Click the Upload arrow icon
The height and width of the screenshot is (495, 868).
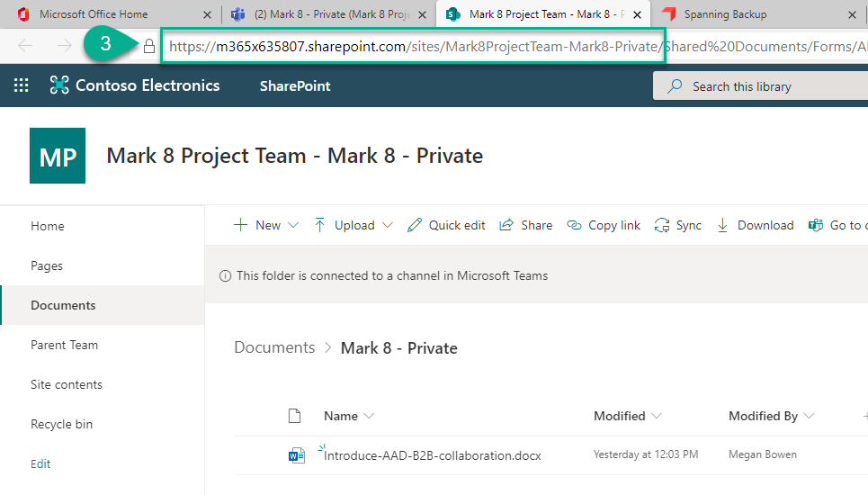click(x=319, y=225)
